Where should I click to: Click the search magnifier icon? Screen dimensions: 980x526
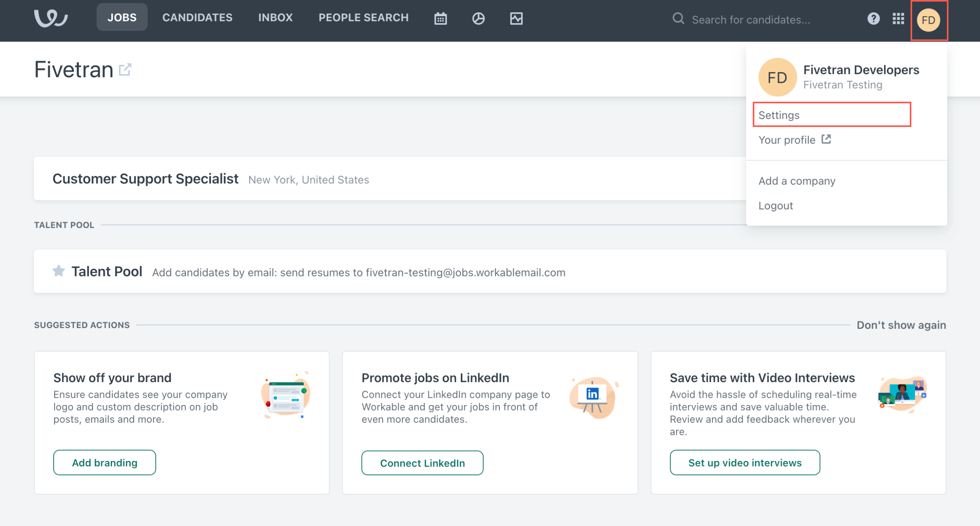click(678, 19)
